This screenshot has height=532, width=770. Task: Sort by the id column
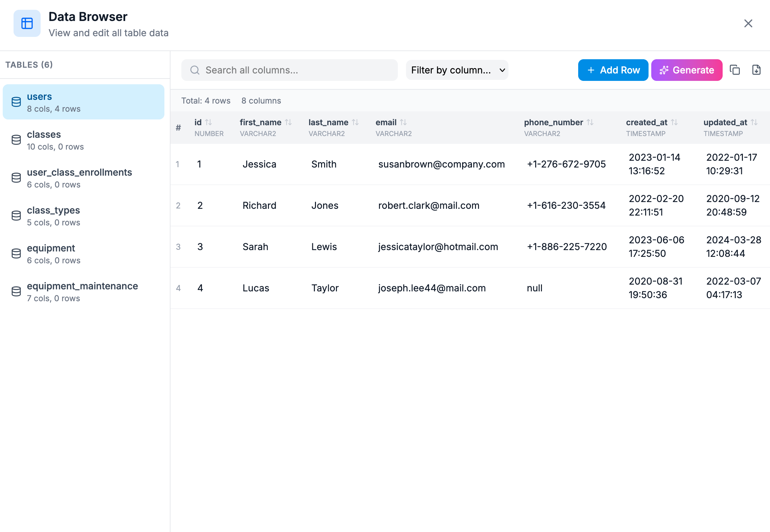(x=208, y=122)
